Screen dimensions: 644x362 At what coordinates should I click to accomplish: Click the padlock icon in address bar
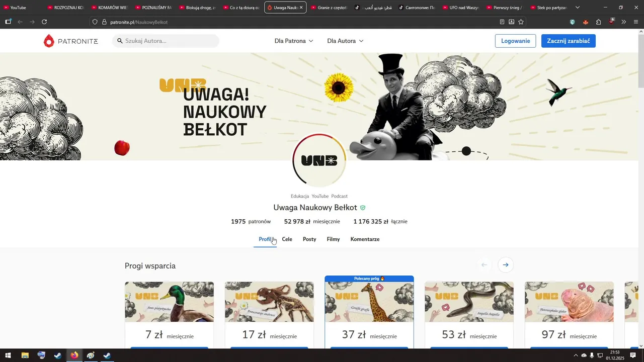pyautogui.click(x=105, y=22)
